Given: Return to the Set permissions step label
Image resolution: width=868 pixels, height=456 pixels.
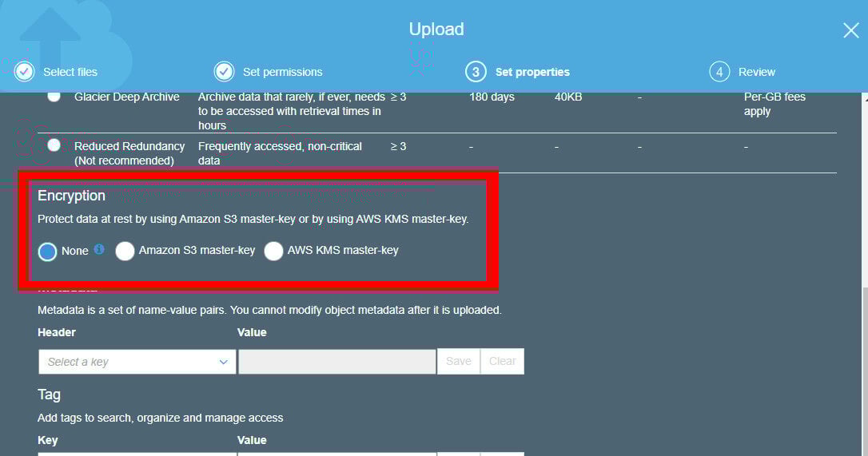Looking at the screenshot, I should [282, 72].
